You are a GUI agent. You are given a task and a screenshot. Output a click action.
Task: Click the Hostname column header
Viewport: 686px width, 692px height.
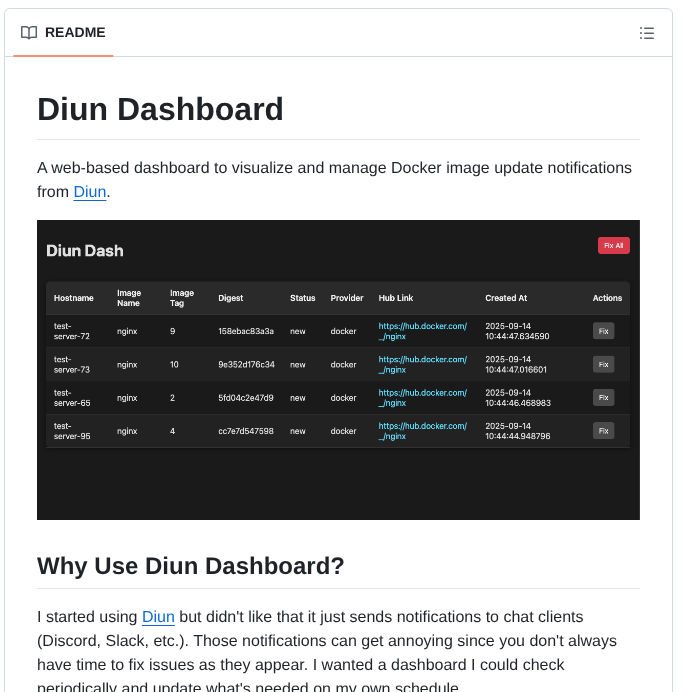74,298
